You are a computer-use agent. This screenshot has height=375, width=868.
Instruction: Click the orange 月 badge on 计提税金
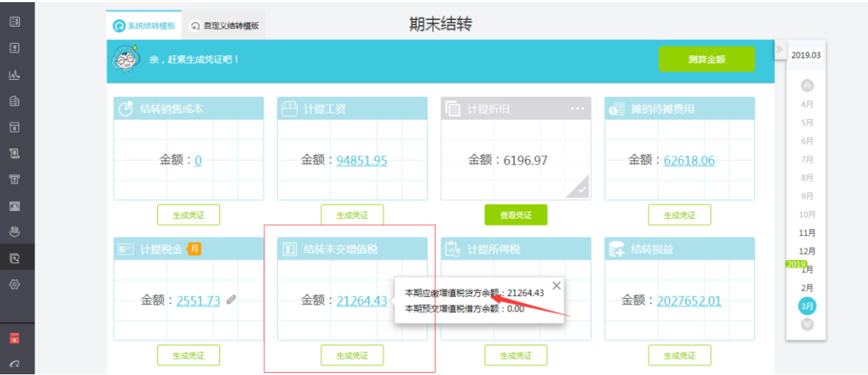tap(194, 249)
